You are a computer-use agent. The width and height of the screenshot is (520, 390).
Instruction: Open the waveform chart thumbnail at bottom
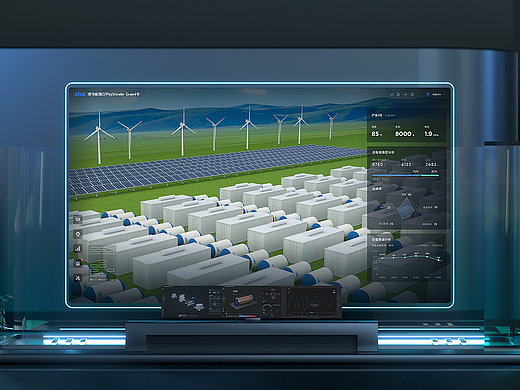click(x=313, y=302)
